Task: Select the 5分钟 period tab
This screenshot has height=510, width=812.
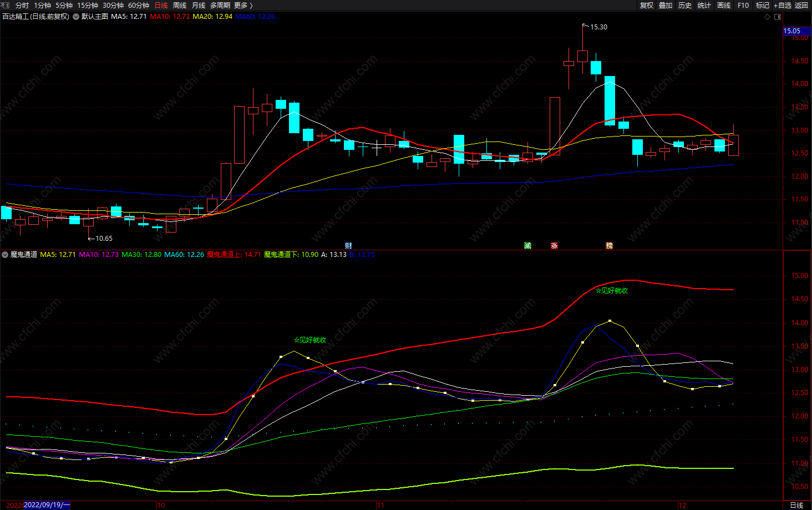Action: tap(64, 5)
